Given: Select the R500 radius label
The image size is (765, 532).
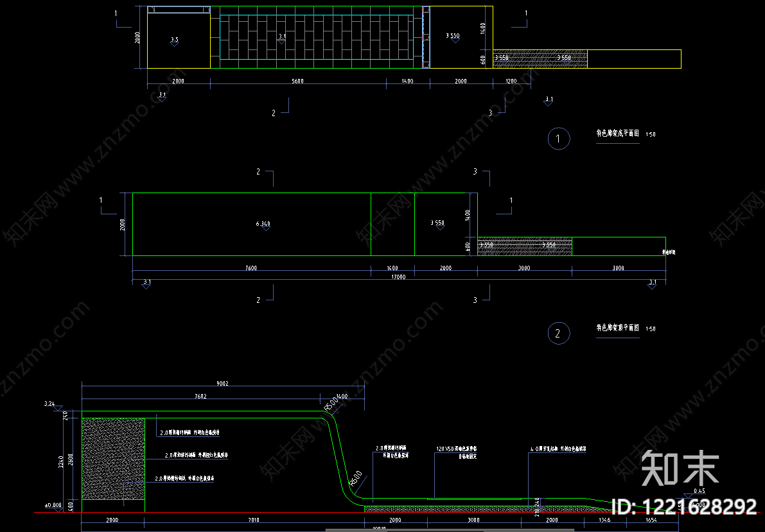Looking at the screenshot, I should pos(331,403).
